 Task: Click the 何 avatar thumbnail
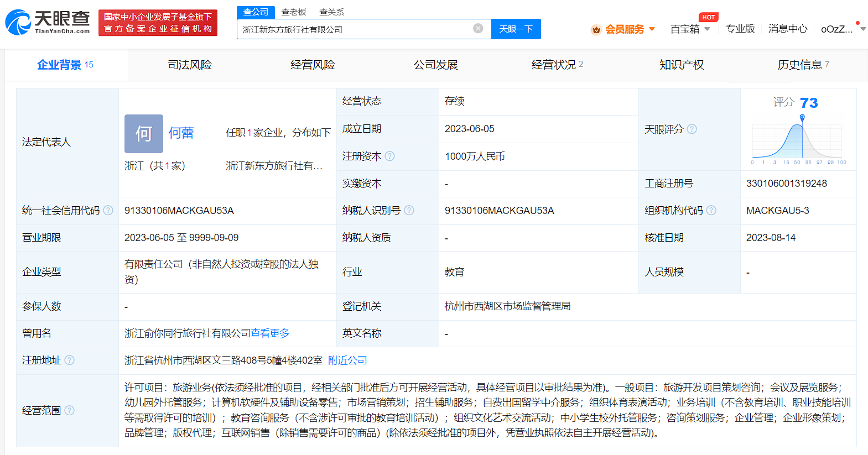(x=144, y=134)
